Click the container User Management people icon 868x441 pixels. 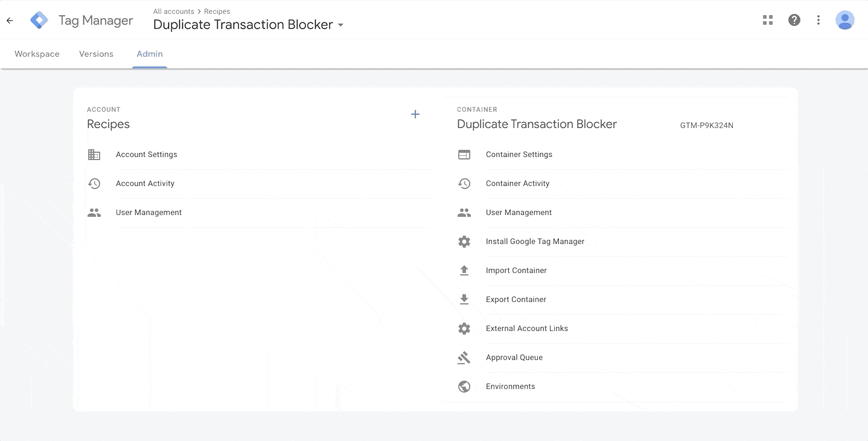464,213
